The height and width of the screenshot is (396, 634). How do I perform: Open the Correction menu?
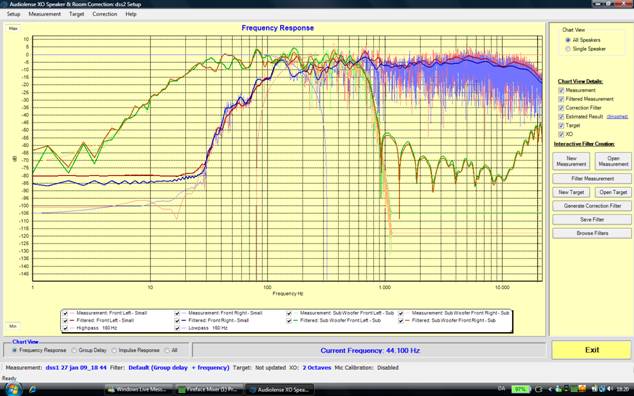coord(104,14)
